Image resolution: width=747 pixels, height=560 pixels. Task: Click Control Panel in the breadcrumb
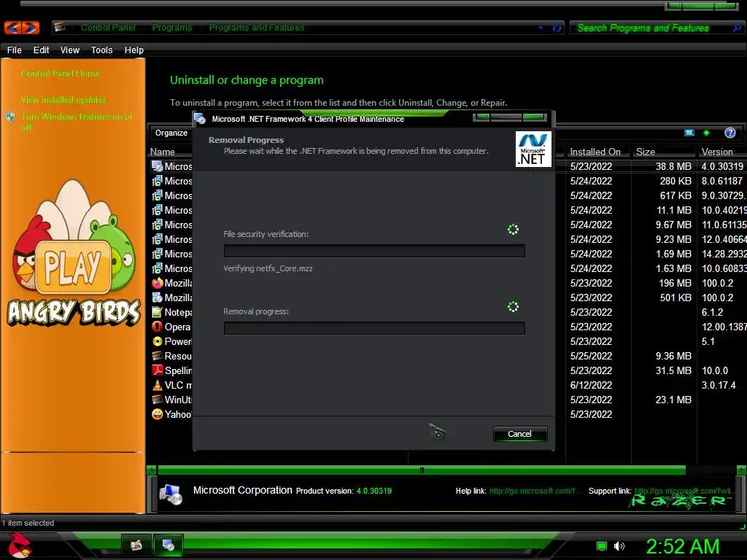point(108,28)
